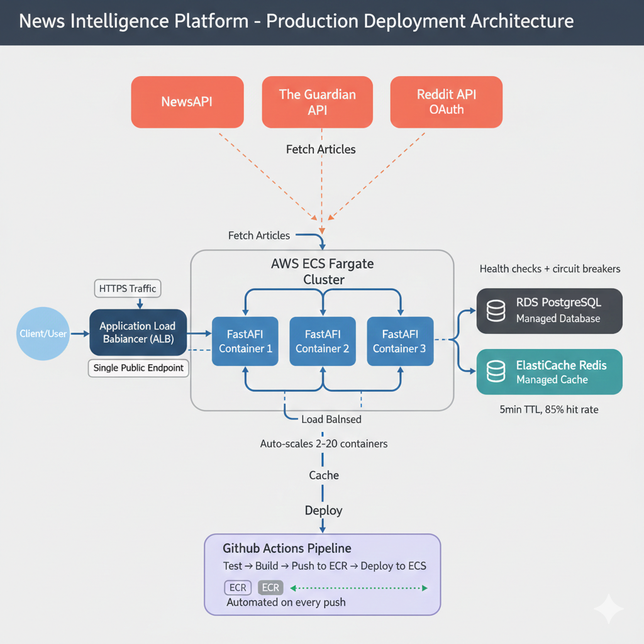Screen dimensions: 644x644
Task: Select the blue Client/User avatar circle
Action: point(42,334)
